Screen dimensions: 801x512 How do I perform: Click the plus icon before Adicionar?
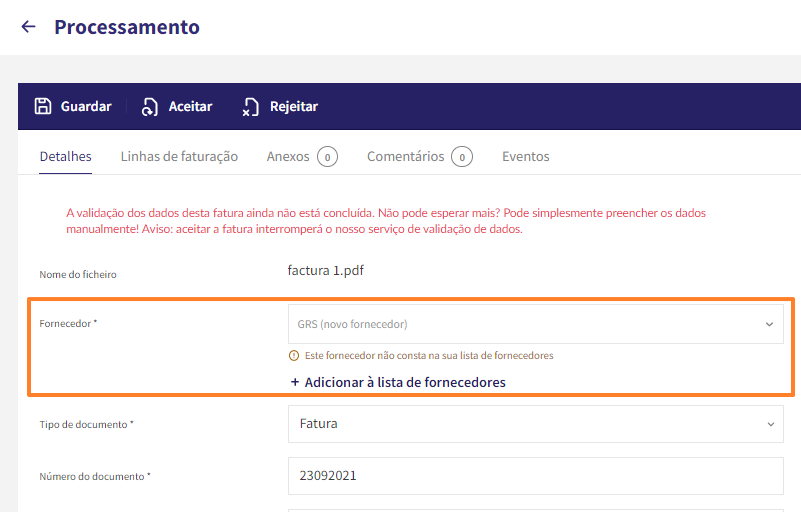[295, 382]
